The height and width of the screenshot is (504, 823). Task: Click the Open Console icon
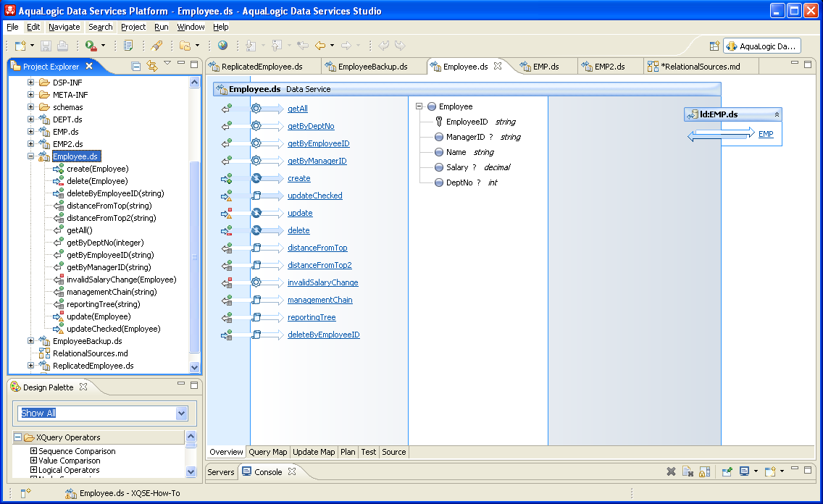point(770,471)
